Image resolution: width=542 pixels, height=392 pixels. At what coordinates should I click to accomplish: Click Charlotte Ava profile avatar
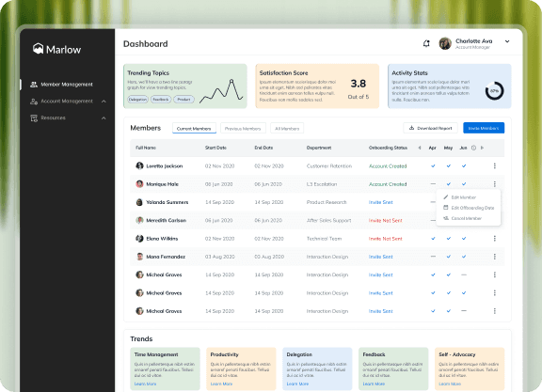coord(445,43)
